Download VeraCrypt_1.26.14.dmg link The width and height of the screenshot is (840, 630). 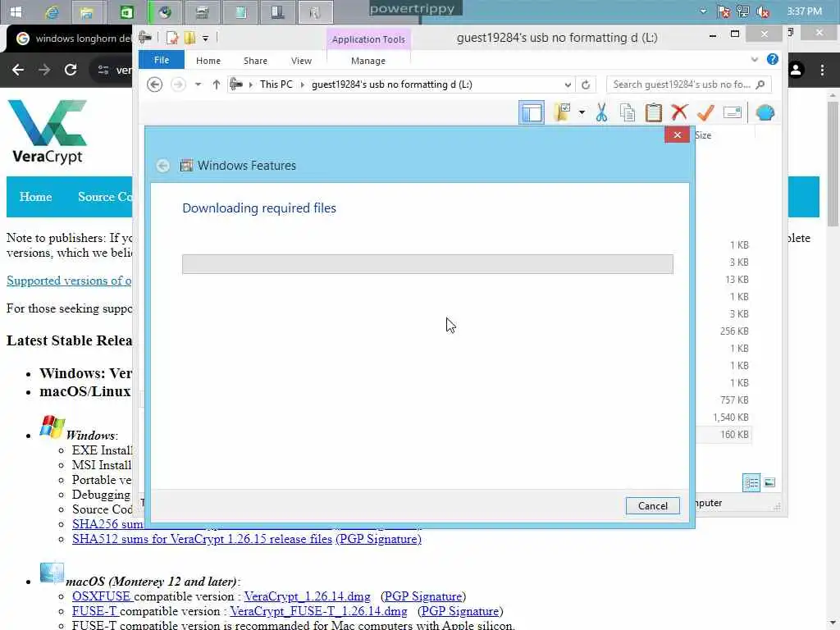click(307, 596)
